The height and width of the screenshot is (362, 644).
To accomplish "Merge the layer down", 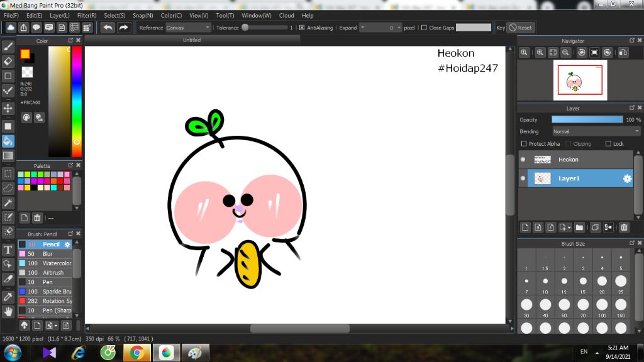I will [x=608, y=228].
